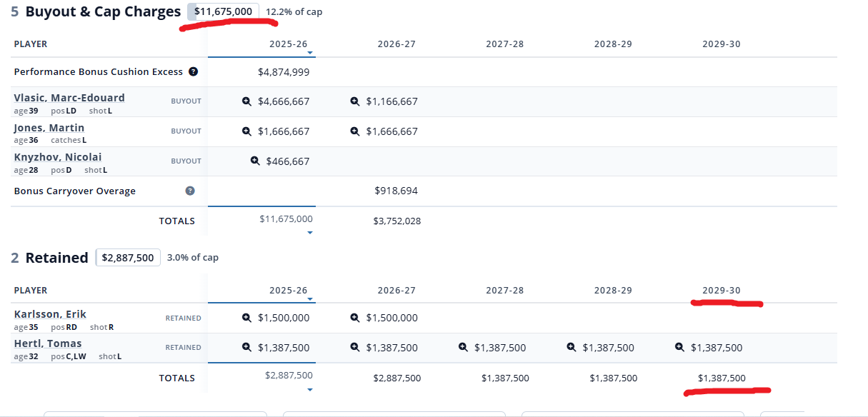Screen dimensions: 868x417
Task: Select 2029-30 column header in Retained table
Action: point(722,291)
